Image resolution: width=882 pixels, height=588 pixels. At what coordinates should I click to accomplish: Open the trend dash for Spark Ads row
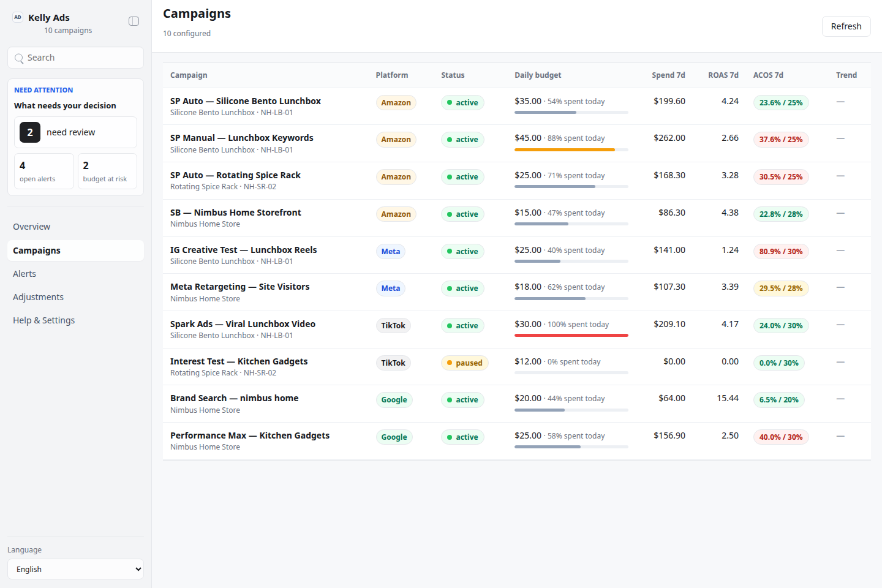840,325
